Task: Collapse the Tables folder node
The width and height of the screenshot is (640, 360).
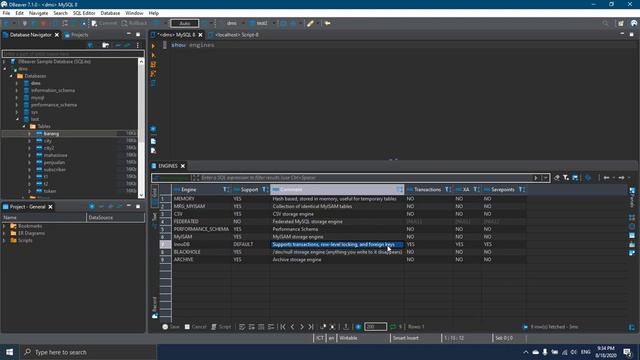Action: click(x=24, y=127)
